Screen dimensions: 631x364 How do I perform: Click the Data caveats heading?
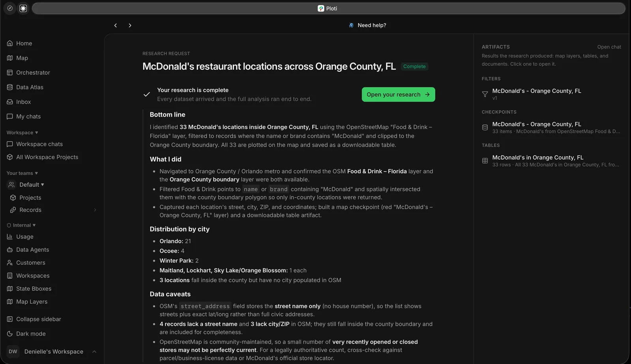coord(170,294)
